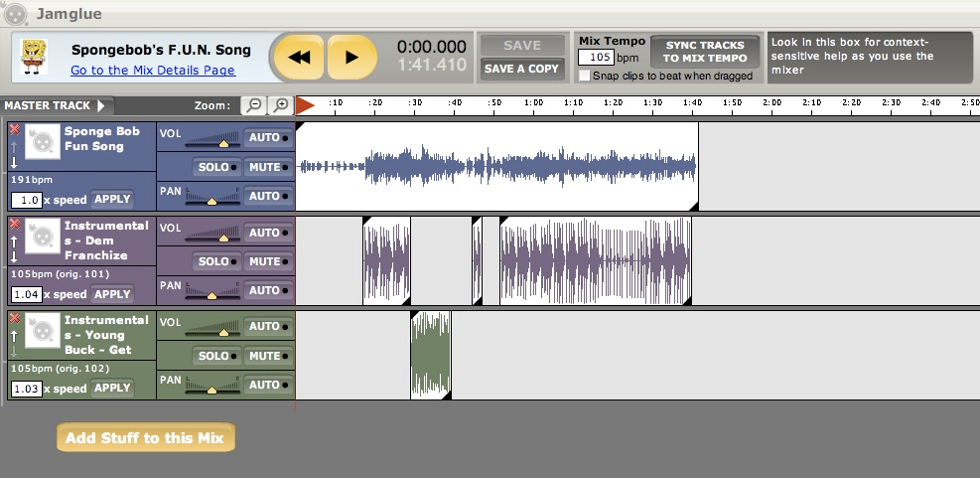Edit the 1.04 x speed field
Screen dimensions: 980x478
coord(26,295)
